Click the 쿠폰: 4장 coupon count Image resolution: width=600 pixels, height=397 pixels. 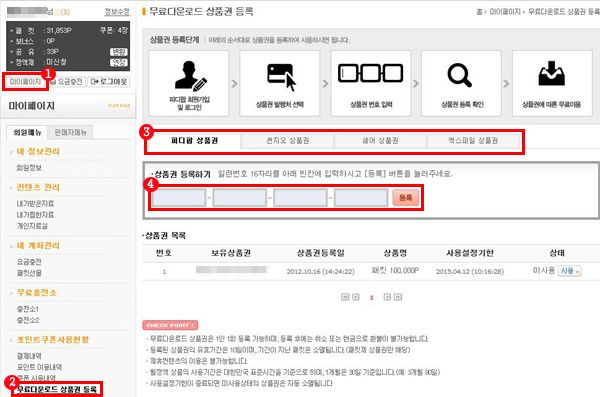click(114, 30)
